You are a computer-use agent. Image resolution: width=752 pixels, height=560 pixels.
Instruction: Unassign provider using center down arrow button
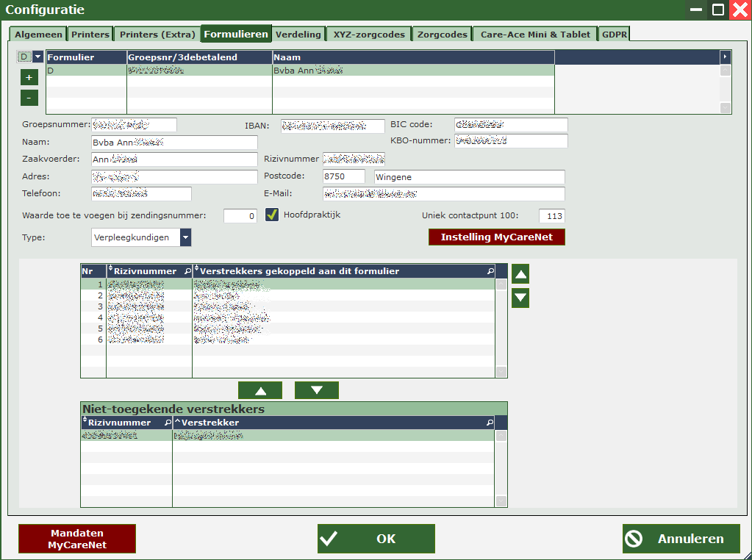[316, 390]
